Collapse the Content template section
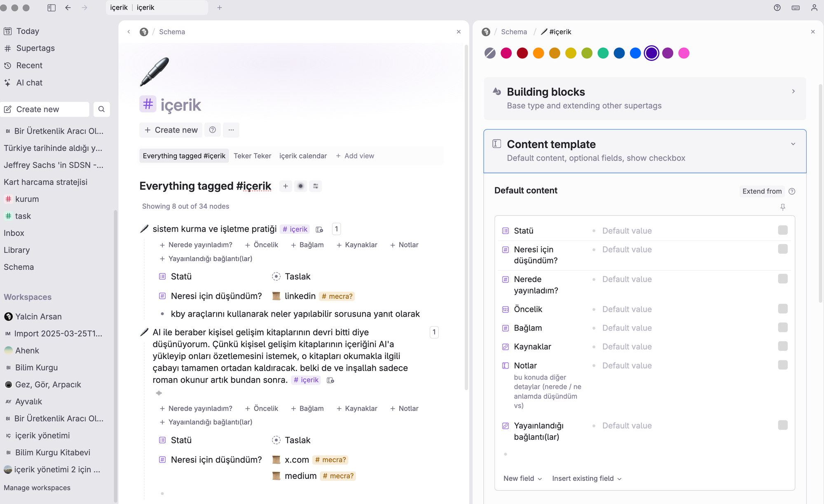Screen dimensions: 824x504 [x=793, y=144]
